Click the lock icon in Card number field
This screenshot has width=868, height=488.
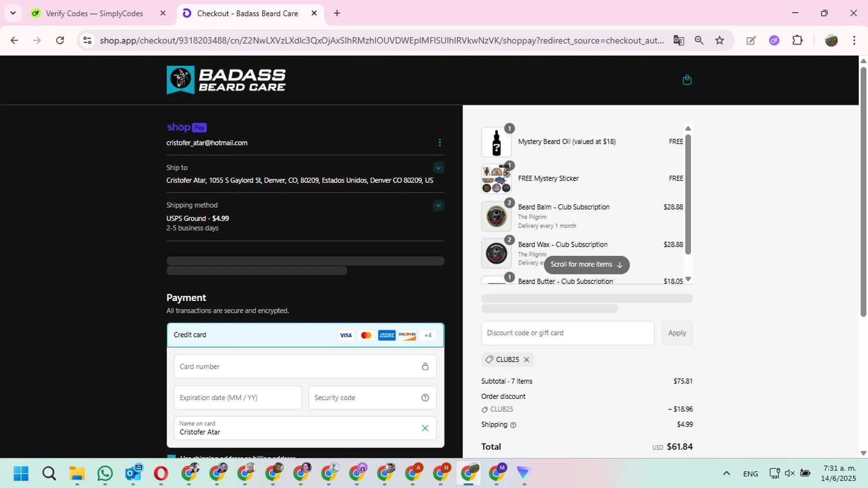(425, 366)
